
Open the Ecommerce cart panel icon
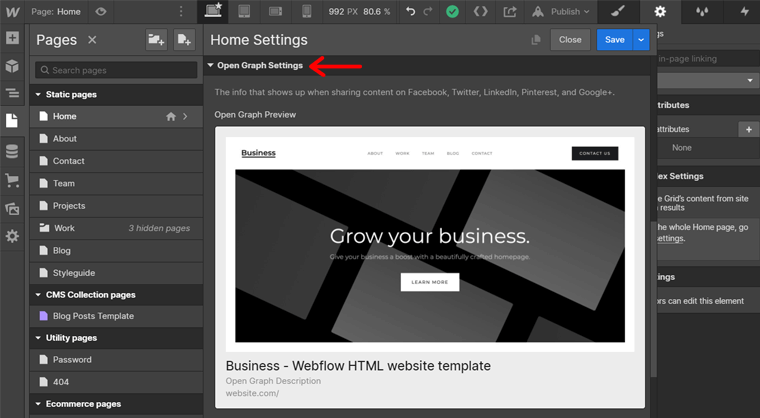pos(12,180)
